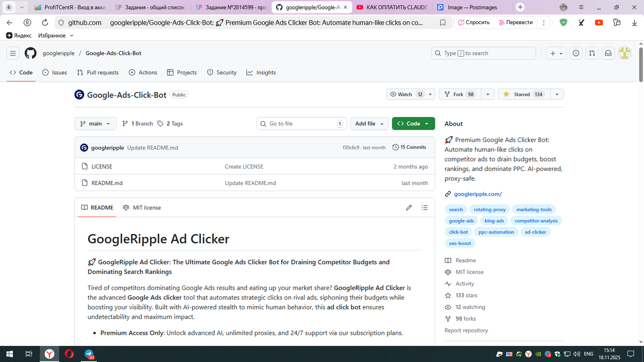Switch to the Image — Postimages tab
The height and width of the screenshot is (362, 644).
(472, 7)
